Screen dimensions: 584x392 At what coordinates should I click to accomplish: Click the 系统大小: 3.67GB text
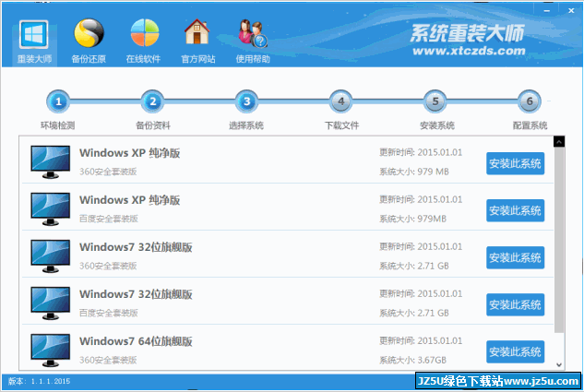pos(412,360)
